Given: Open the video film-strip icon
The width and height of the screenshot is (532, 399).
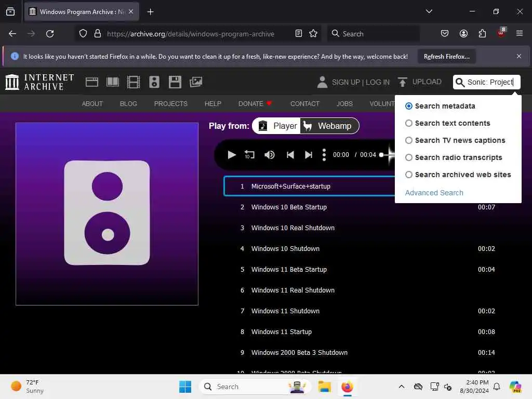Looking at the screenshot, I should [x=134, y=82].
